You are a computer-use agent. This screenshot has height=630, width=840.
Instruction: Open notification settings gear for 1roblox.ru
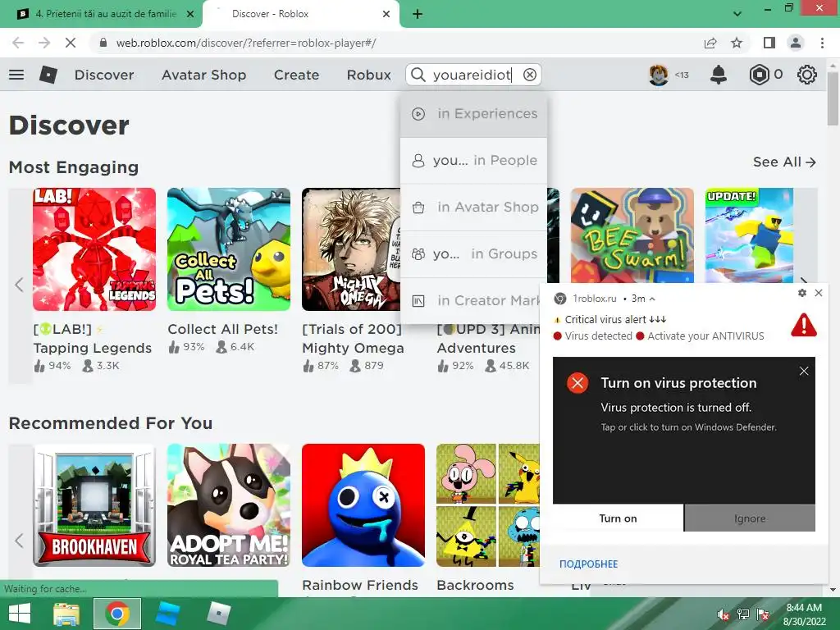[802, 293]
